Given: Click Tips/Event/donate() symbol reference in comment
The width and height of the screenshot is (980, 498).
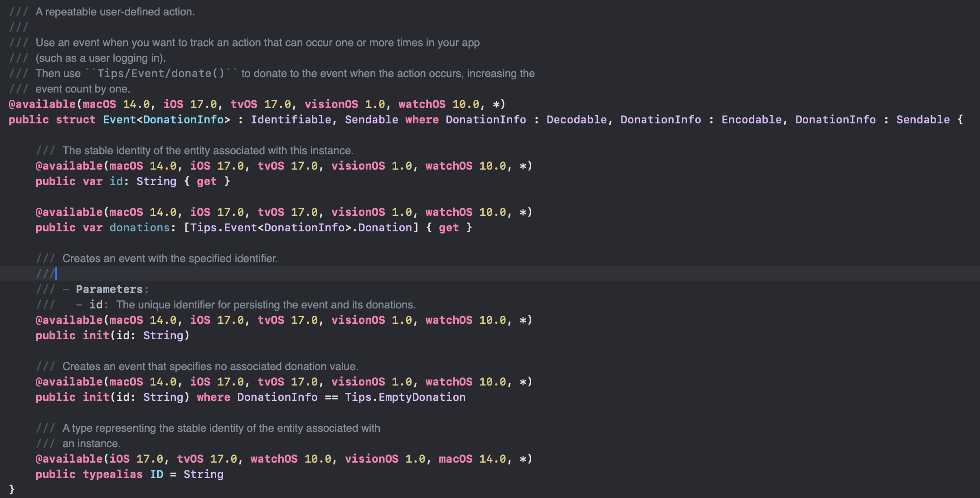Looking at the screenshot, I should [x=161, y=73].
